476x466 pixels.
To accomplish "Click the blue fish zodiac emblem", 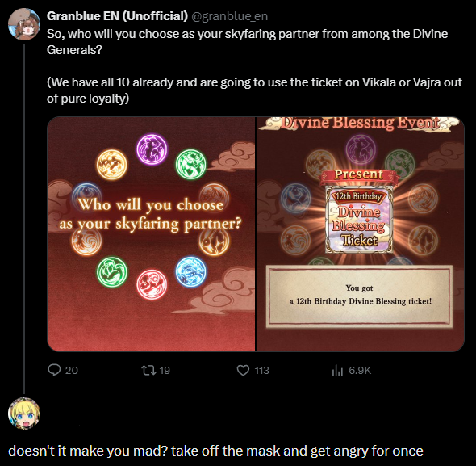I will tap(190, 271).
